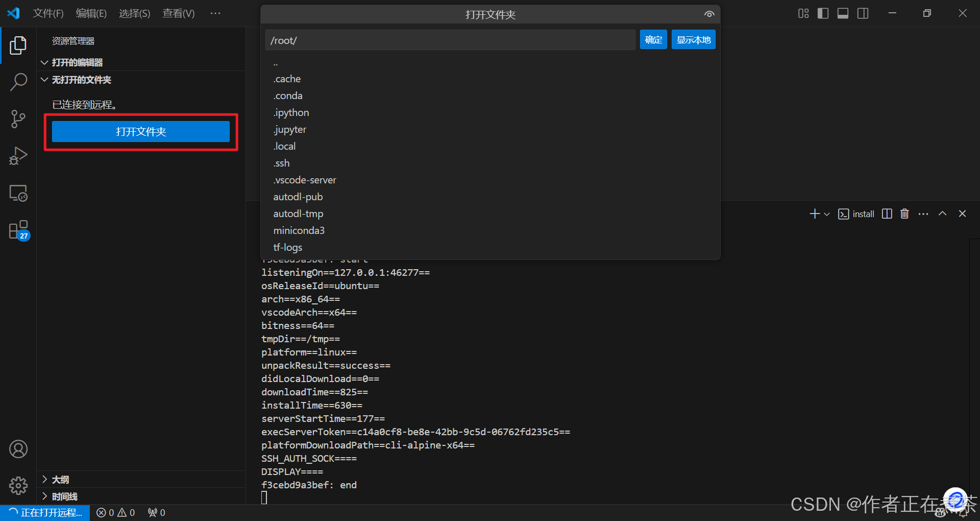Collapse the 打开的编辑器 section
Image resolution: width=980 pixels, height=521 pixels.
[44, 62]
